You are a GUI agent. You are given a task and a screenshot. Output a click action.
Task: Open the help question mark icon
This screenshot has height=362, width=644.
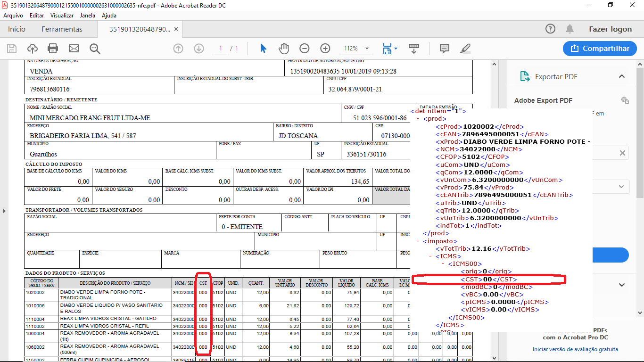point(550,29)
